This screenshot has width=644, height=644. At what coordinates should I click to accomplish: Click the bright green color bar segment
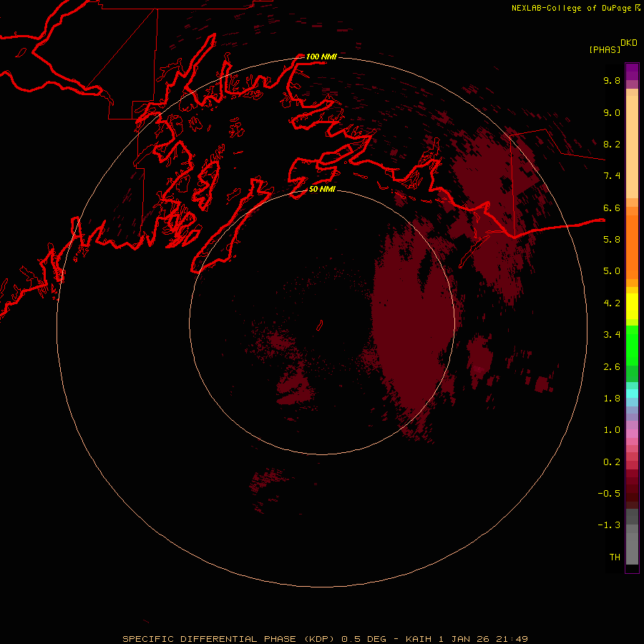(632, 346)
